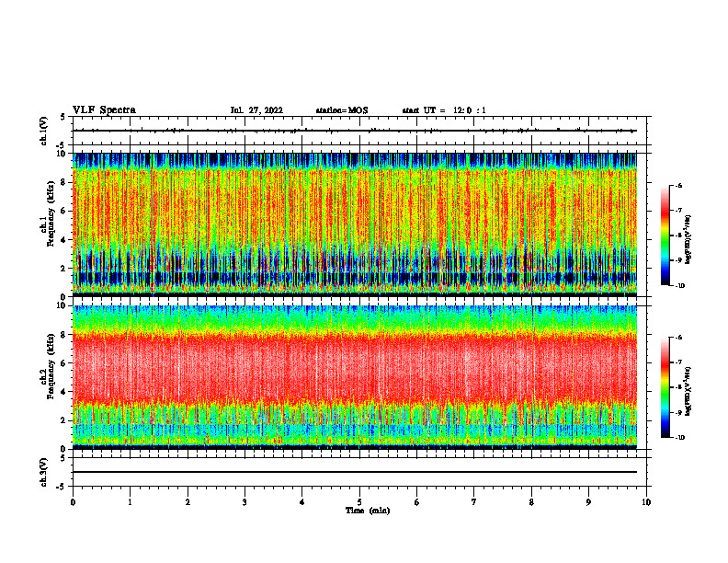Click time axis tick label '8'
Image resolution: width=728 pixels, height=563 pixels.
[x=531, y=502]
